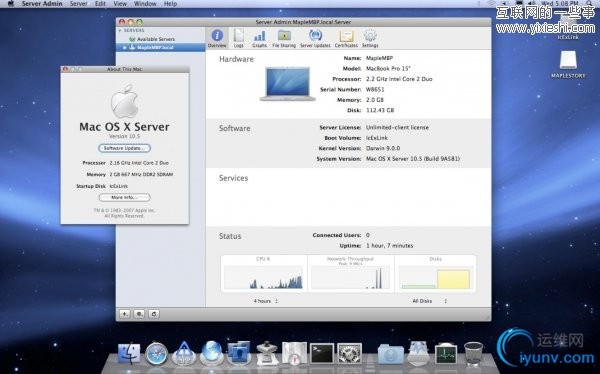
Task: Click 2 GB 667 MHz DDR2 SDRAM memory text
Action: point(141,175)
